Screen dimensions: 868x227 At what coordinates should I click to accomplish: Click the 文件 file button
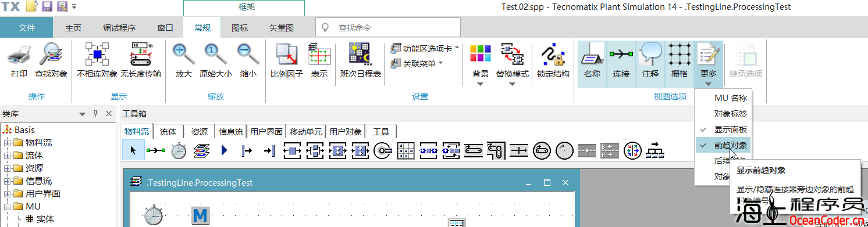(27, 27)
